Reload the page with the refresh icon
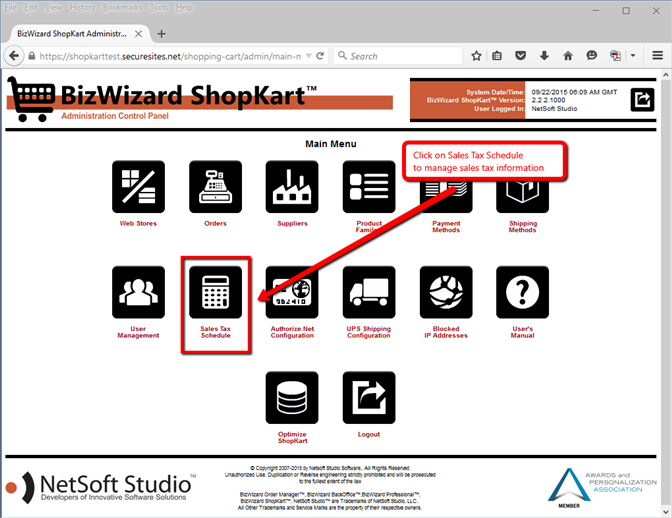This screenshot has height=518, width=672. (x=320, y=56)
